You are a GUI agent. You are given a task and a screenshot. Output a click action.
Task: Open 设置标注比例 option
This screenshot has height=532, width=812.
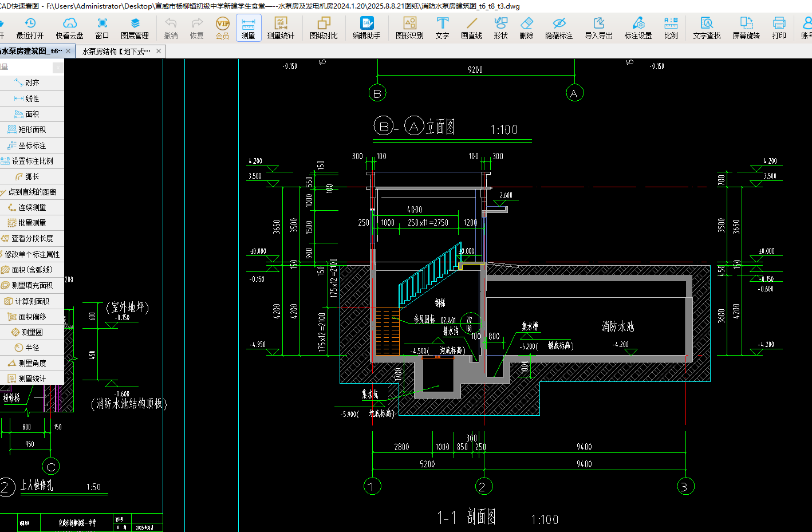tap(31, 161)
